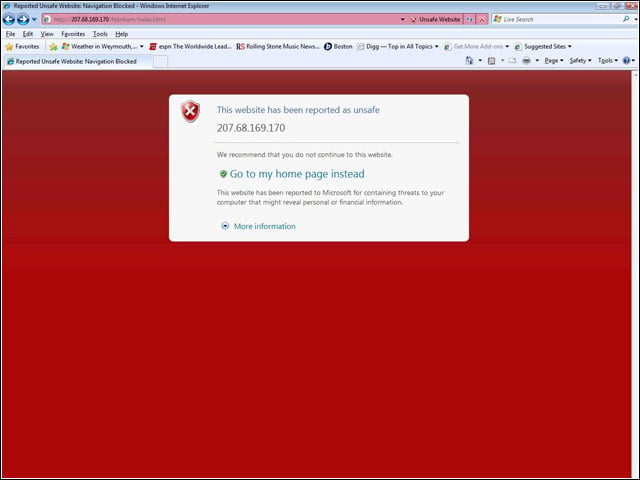The image size is (640, 480).
Task: Click the address bar showing 207.68.169.170
Action: pyautogui.click(x=220, y=19)
